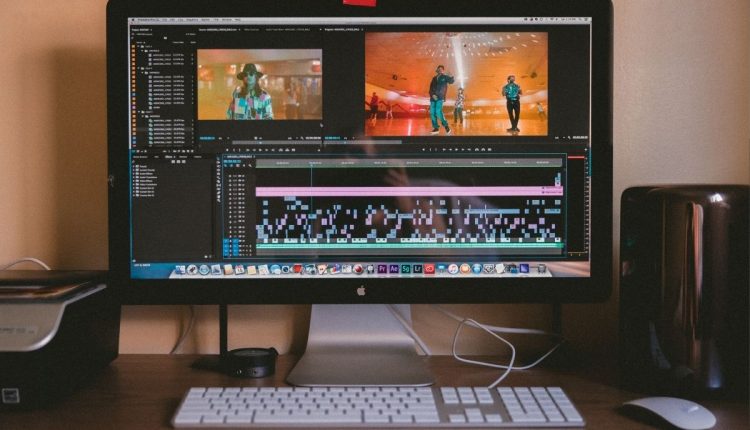
Task: Open Messages bubble icon in Dock
Action: click(x=275, y=269)
